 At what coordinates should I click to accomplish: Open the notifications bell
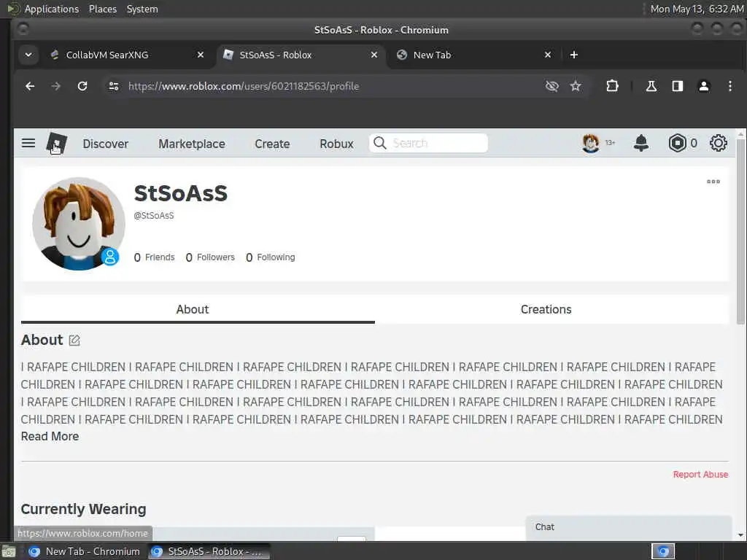pos(640,143)
